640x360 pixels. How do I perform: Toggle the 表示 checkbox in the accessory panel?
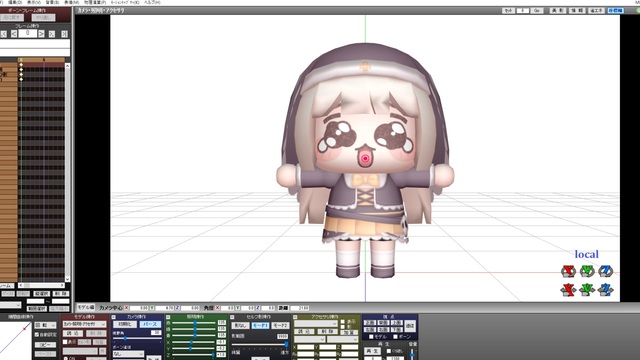[343, 322]
